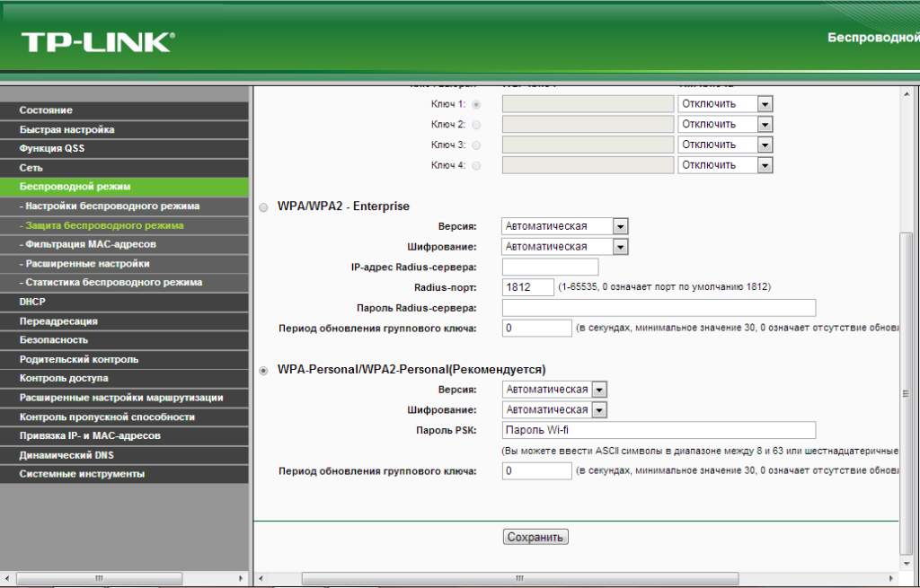
Task: Select the WPA/WPA2 - Enterprise radio button
Action: (263, 207)
